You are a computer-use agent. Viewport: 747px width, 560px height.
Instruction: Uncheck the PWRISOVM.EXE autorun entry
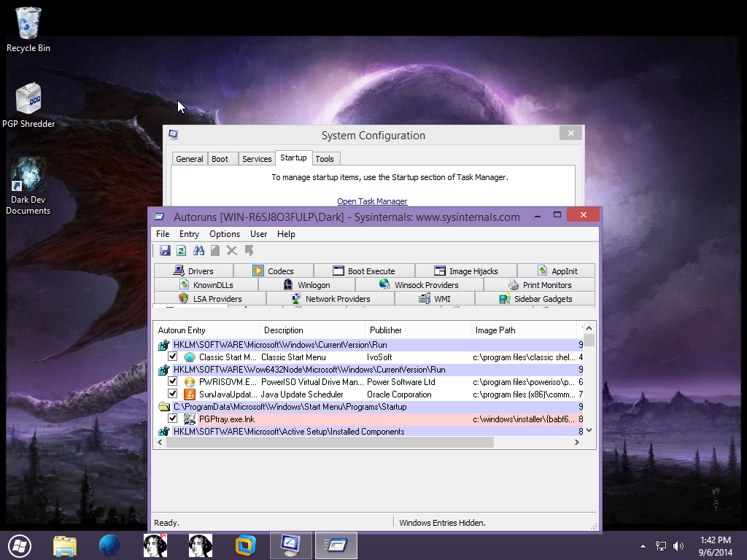coord(172,381)
